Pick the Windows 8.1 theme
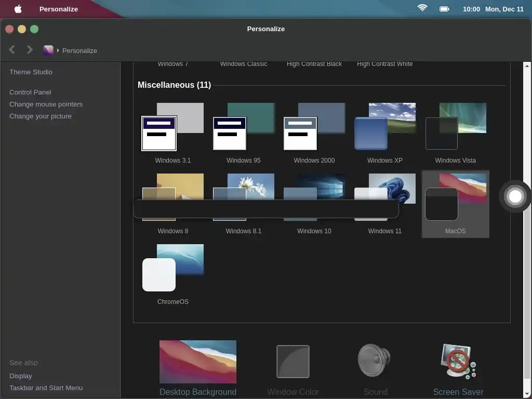Screen dimensions: 532x399 [x=243, y=204]
